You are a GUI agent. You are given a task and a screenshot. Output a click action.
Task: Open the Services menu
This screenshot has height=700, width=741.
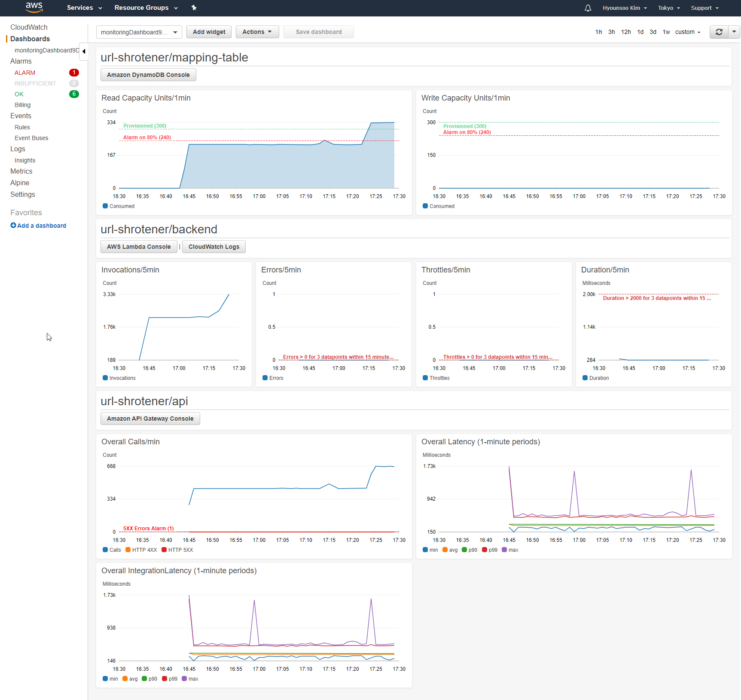(x=85, y=8)
